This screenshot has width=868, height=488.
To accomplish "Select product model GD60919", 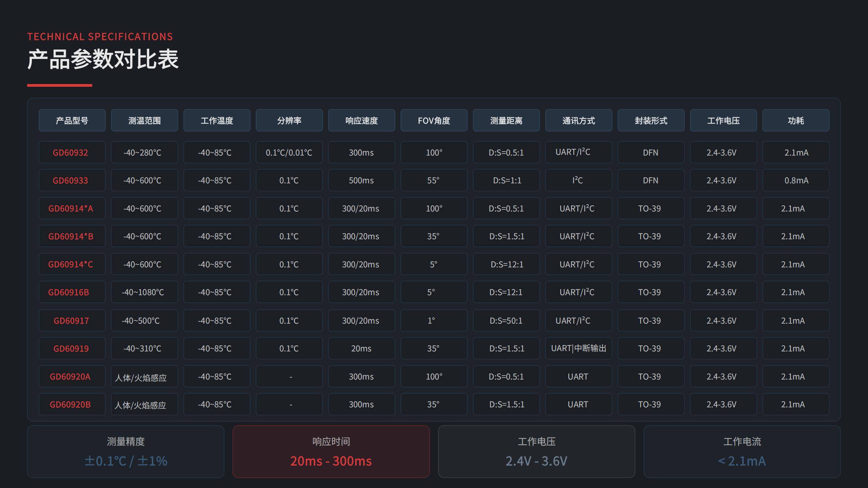I will [x=72, y=348].
